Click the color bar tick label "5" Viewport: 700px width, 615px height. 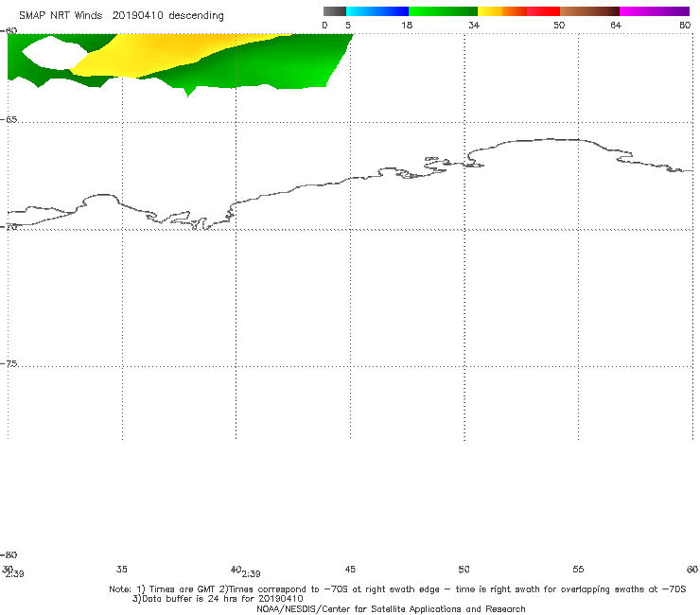(x=348, y=26)
